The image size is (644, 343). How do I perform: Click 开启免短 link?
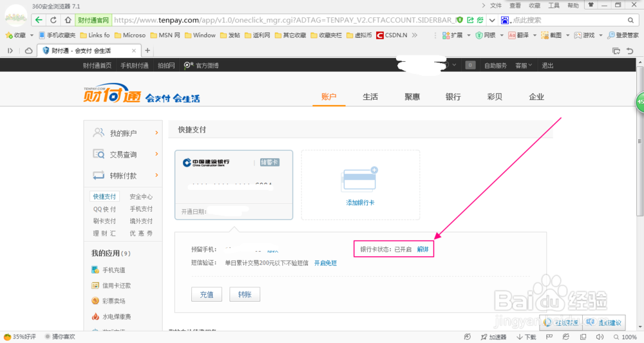pos(325,263)
